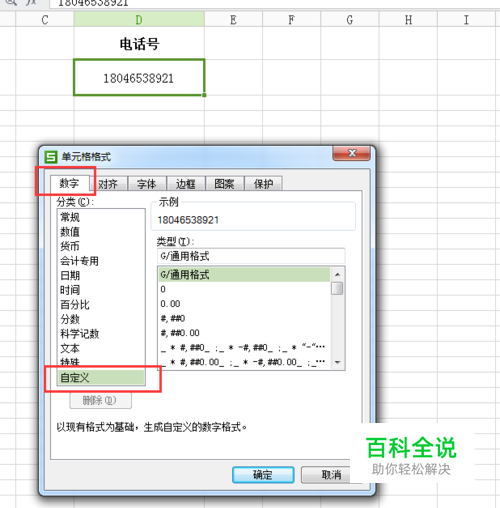The image size is (500, 508).
Task: Select 数值 category
Action: pyautogui.click(x=101, y=232)
